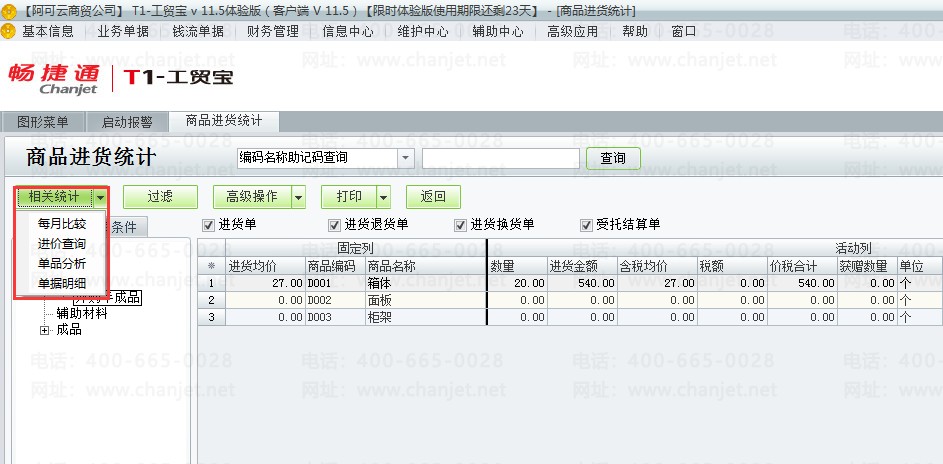Viewport: 943px width, 464px height.
Task: Select 每月比较 from the dropdown menu
Action: [62, 224]
